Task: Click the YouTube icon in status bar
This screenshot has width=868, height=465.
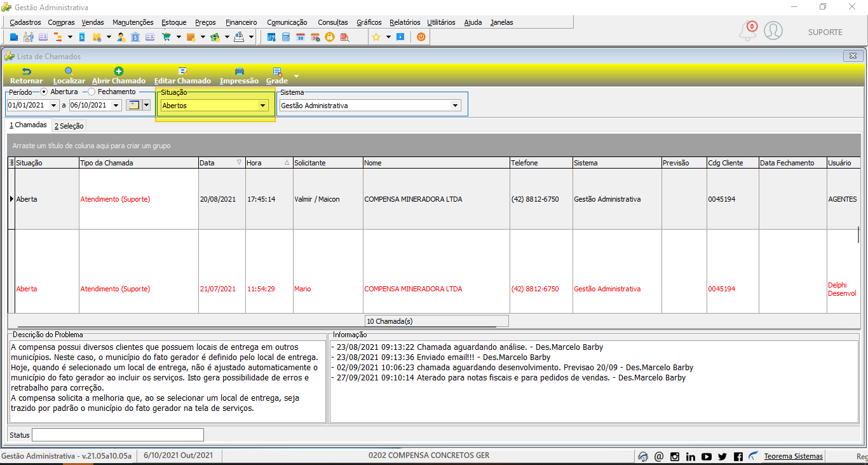Action: coord(707,456)
